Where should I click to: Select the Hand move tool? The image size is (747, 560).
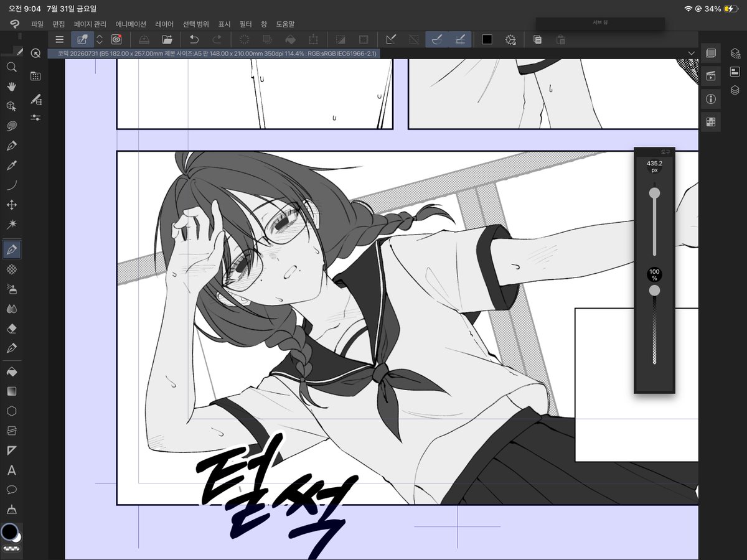(11, 87)
